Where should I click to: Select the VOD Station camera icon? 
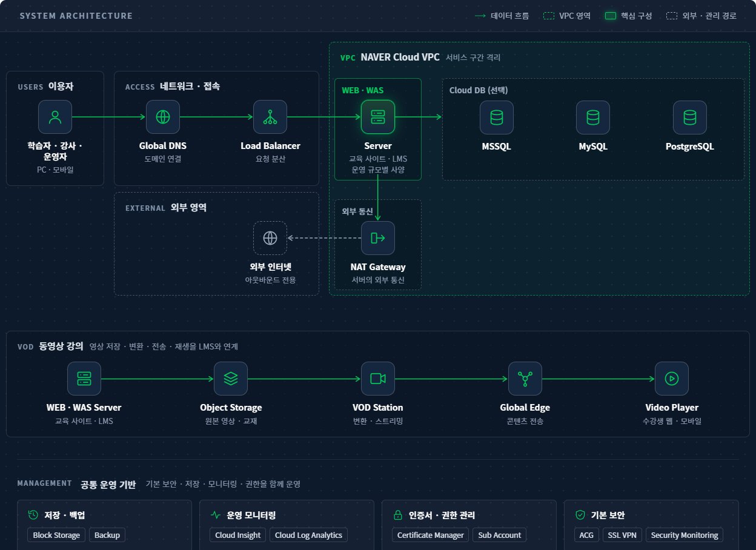pyautogui.click(x=378, y=379)
